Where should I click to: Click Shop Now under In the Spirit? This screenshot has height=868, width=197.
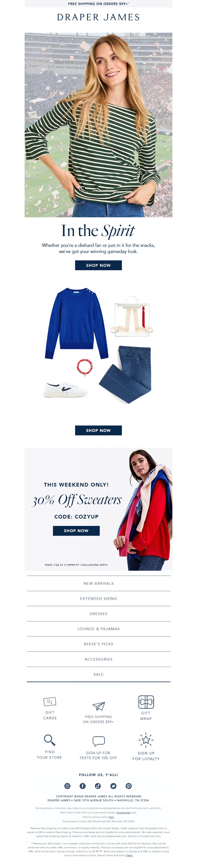tap(98, 265)
